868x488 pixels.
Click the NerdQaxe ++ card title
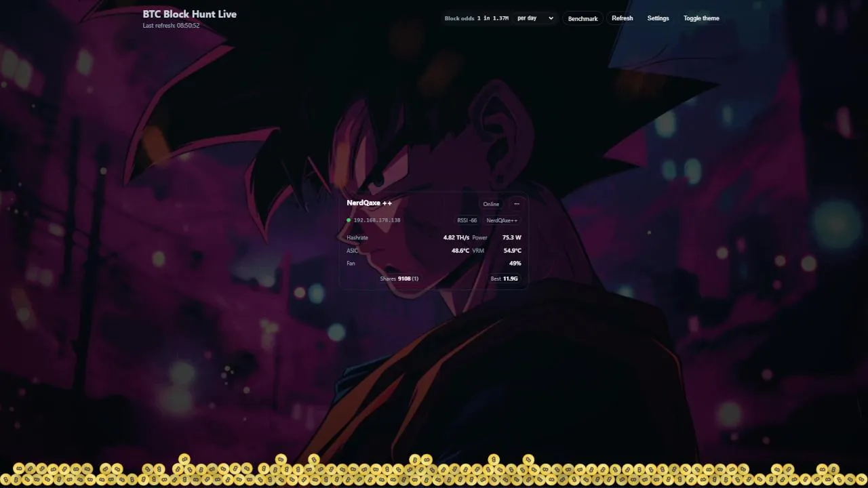click(370, 203)
